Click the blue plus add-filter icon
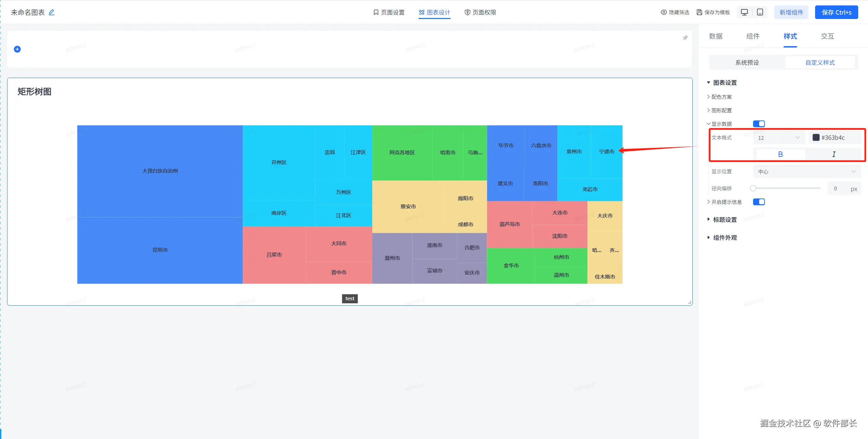 point(17,49)
